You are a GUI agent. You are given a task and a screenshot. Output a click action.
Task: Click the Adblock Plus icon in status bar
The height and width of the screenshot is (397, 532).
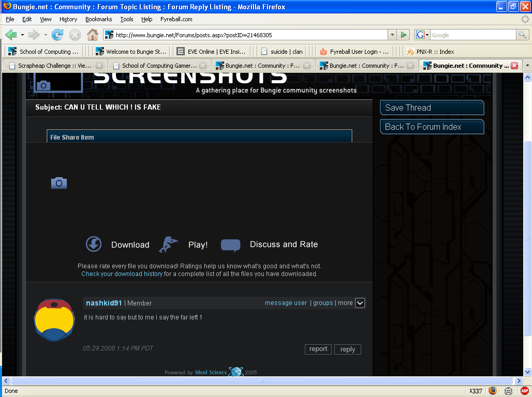pyautogui.click(x=524, y=391)
